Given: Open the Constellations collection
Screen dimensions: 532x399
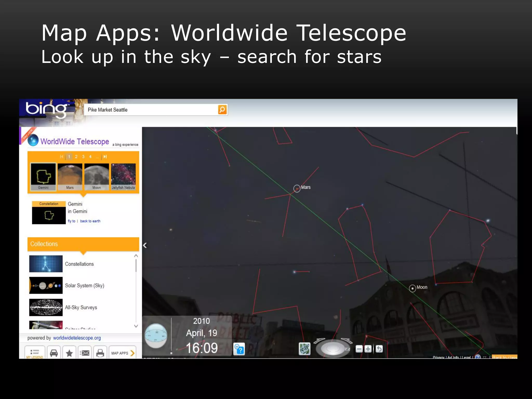Looking at the screenshot, I should 79,264.
